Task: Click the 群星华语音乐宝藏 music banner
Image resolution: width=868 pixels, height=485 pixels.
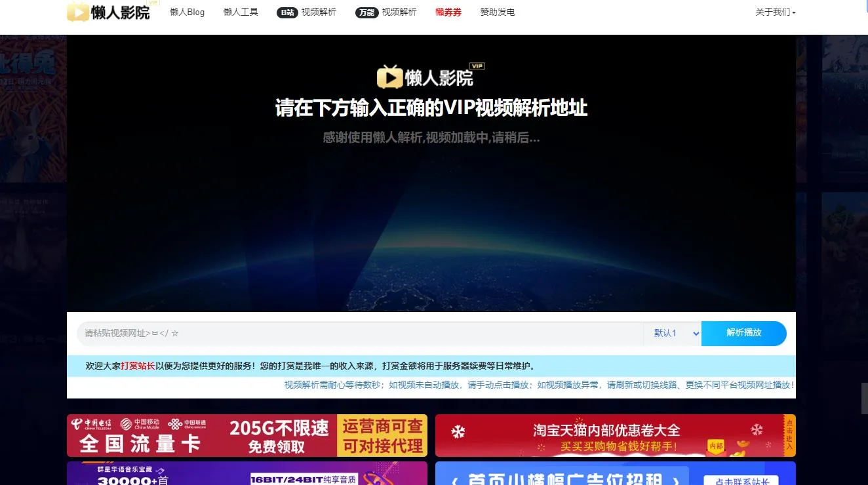Action: click(247, 475)
